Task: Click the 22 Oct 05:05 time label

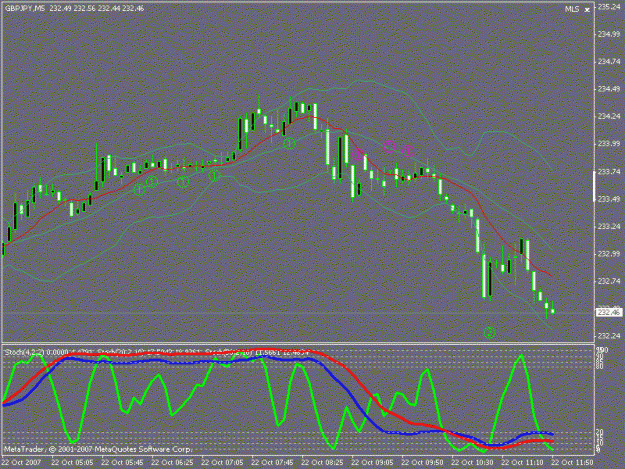Action: click(x=72, y=462)
